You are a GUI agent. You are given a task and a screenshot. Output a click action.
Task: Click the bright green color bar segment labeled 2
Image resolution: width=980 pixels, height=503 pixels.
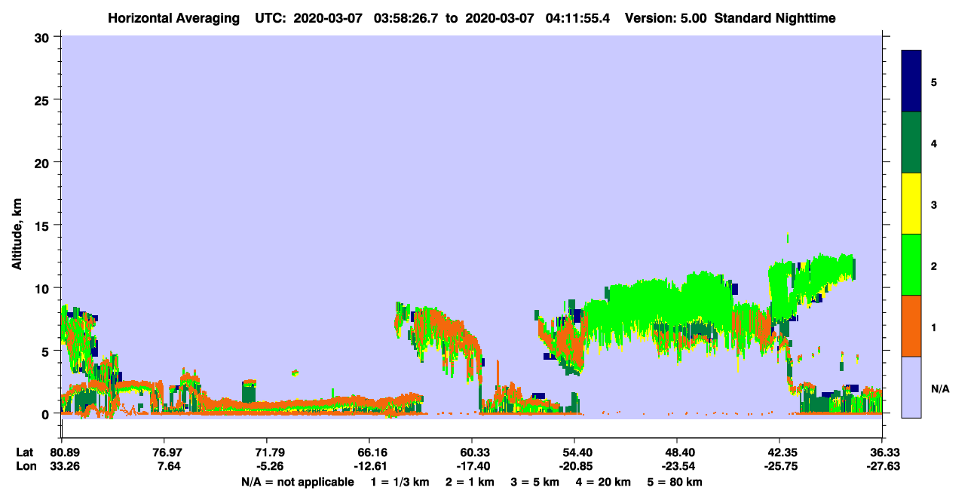[911, 265]
